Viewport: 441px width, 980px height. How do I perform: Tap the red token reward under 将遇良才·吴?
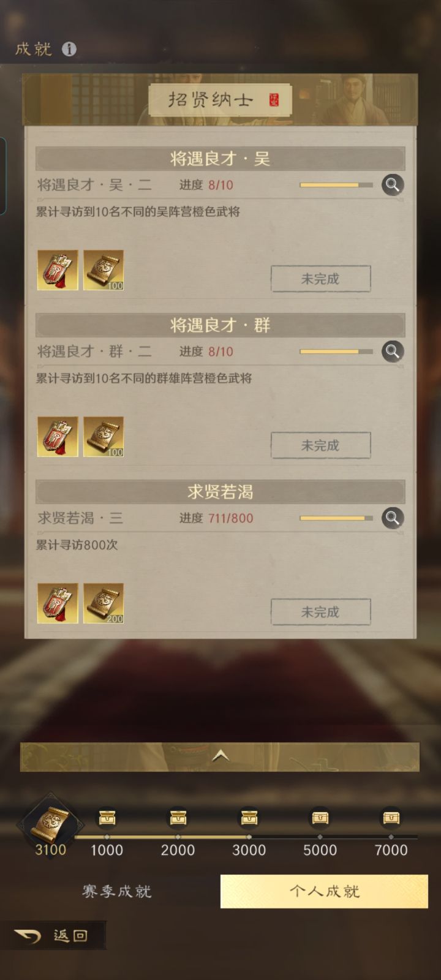[x=58, y=270]
